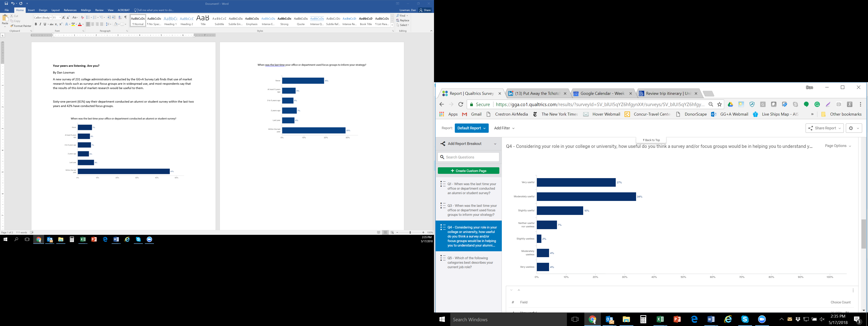The width and height of the screenshot is (868, 326).
Task: Switch to Read Mode view in status bar
Action: tap(379, 233)
